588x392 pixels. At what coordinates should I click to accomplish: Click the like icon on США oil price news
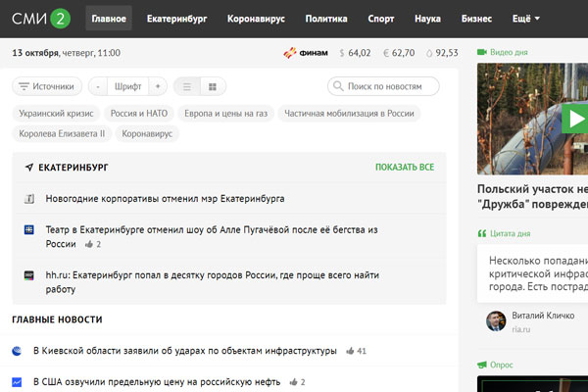tap(292, 382)
